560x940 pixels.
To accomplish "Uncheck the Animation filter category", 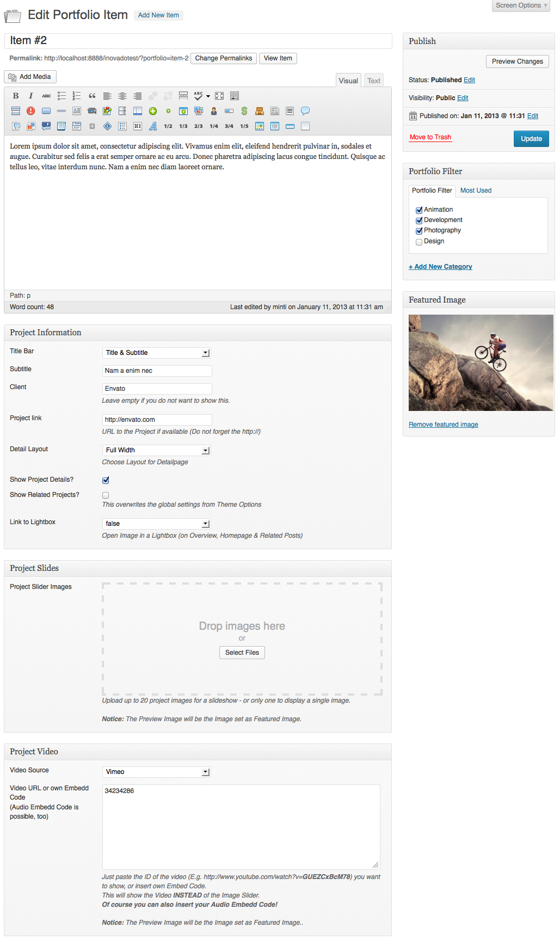I will [x=419, y=210].
